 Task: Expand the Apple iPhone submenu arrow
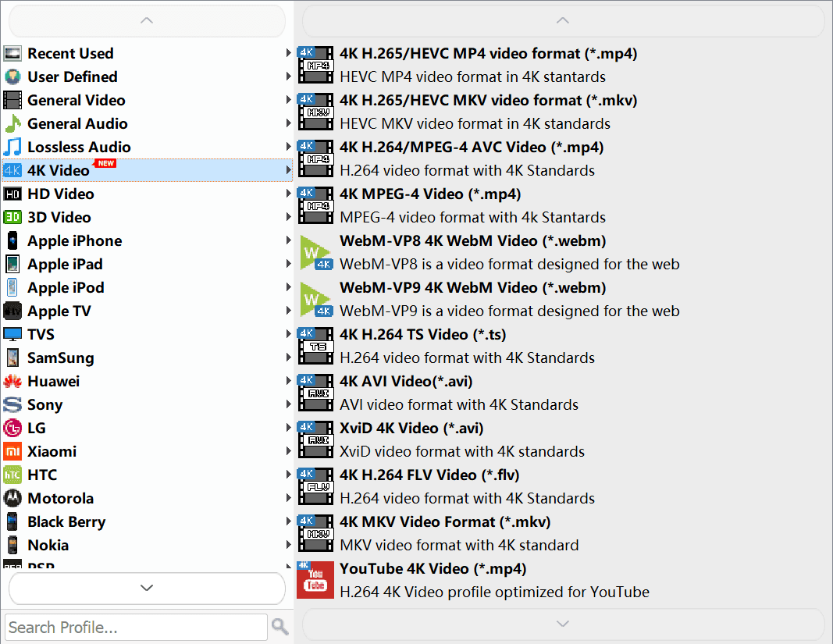point(289,240)
